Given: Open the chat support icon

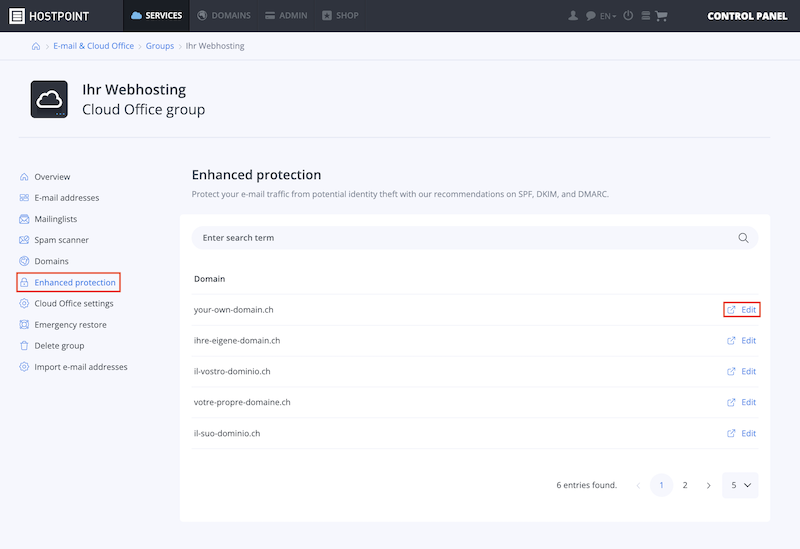Looking at the screenshot, I should coord(590,16).
